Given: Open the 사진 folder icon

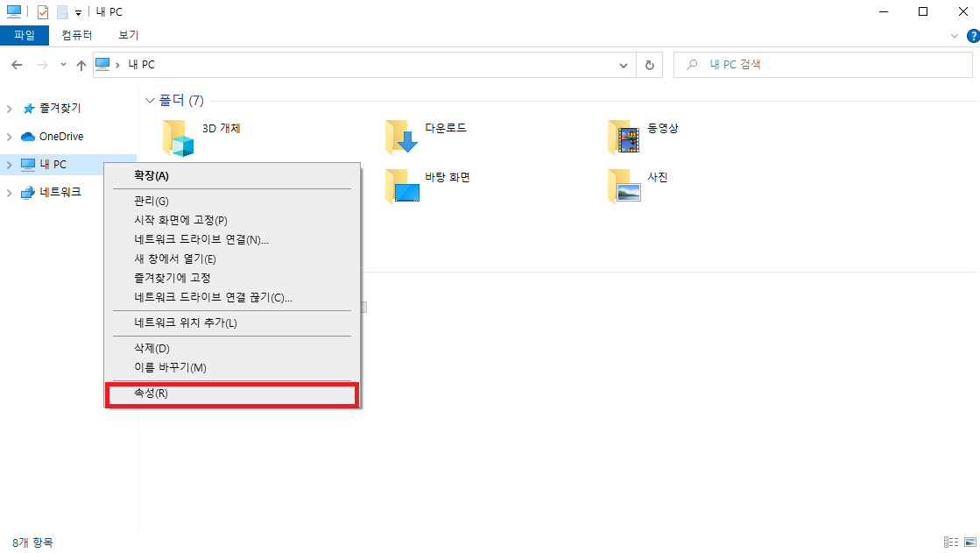Looking at the screenshot, I should (624, 186).
